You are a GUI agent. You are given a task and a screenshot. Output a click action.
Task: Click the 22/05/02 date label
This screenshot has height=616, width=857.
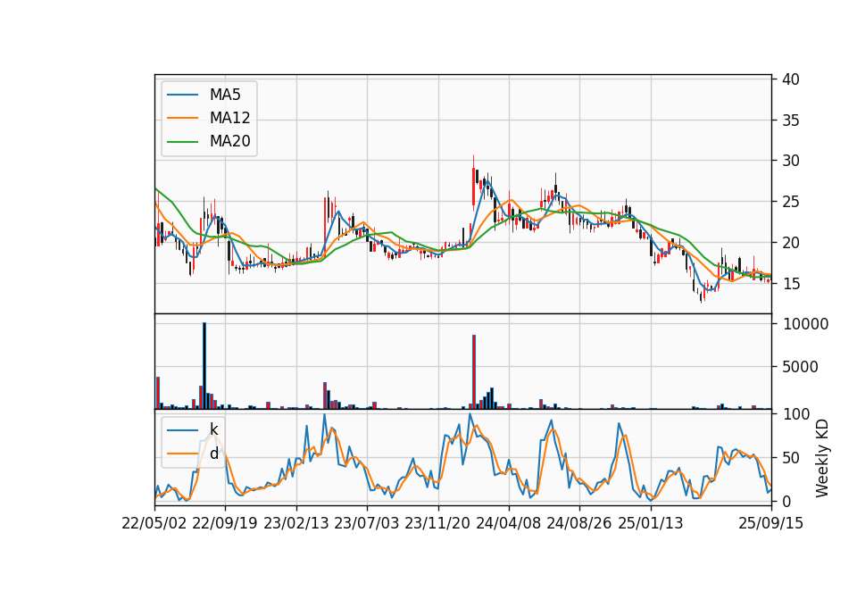[x=154, y=523]
